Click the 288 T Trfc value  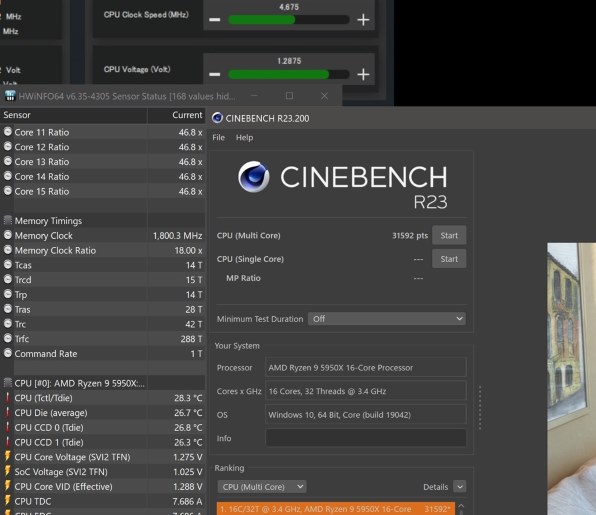click(192, 339)
